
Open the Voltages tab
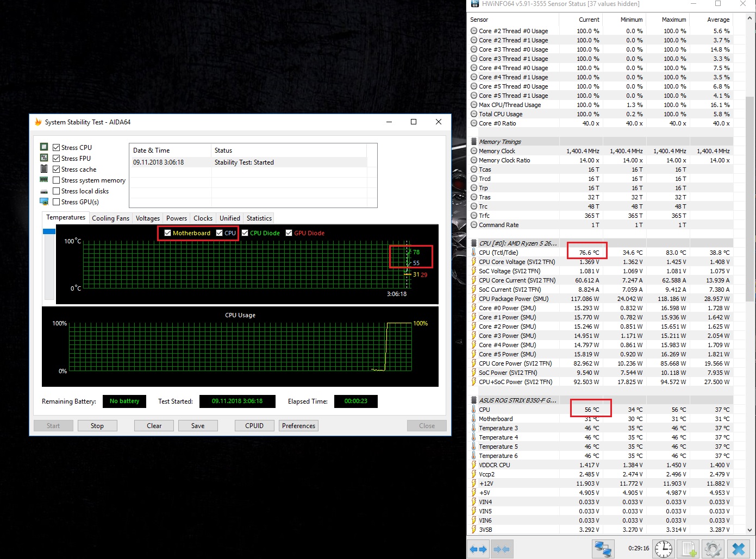click(148, 218)
